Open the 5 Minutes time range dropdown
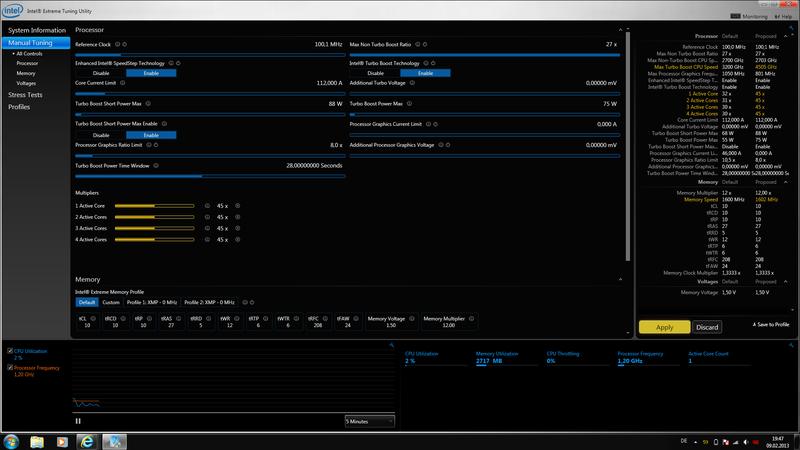The width and height of the screenshot is (800, 450). (369, 421)
